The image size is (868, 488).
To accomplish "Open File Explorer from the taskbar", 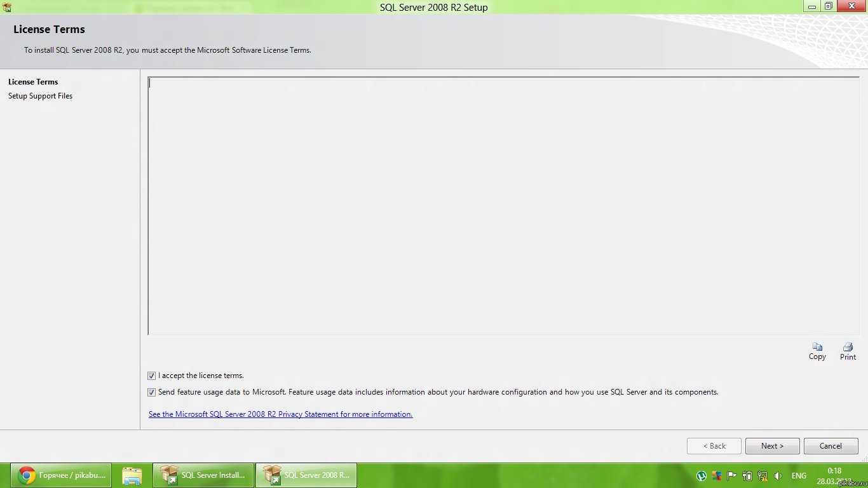I will pyautogui.click(x=132, y=475).
